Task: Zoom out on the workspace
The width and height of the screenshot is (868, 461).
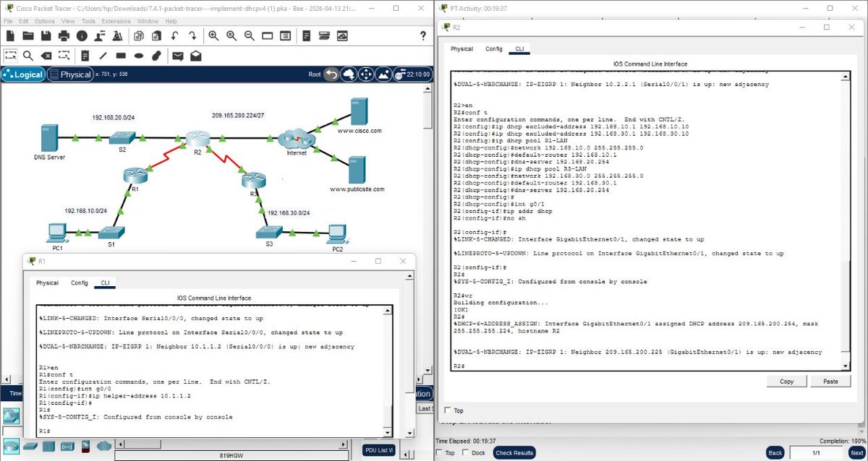Action: coord(249,35)
